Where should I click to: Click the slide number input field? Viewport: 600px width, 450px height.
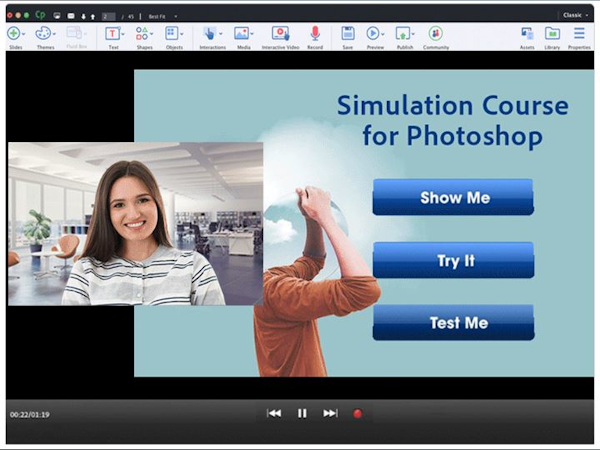coord(109,16)
